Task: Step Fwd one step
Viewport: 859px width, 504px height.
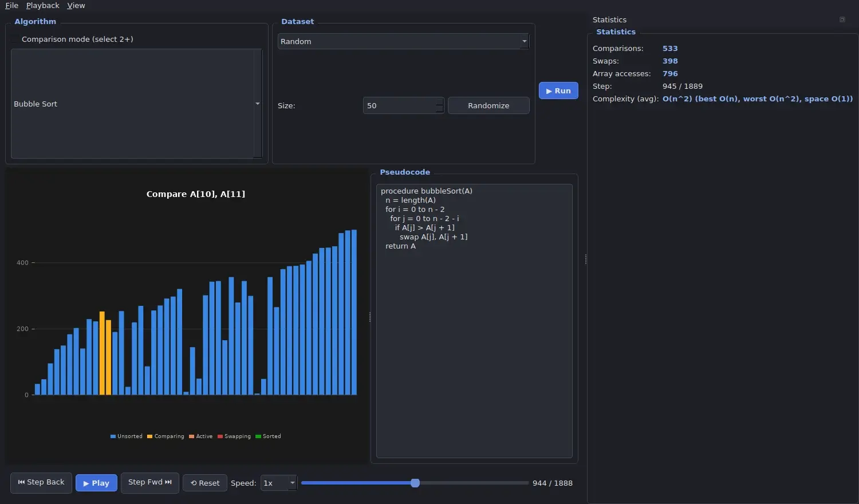Action: (150, 482)
